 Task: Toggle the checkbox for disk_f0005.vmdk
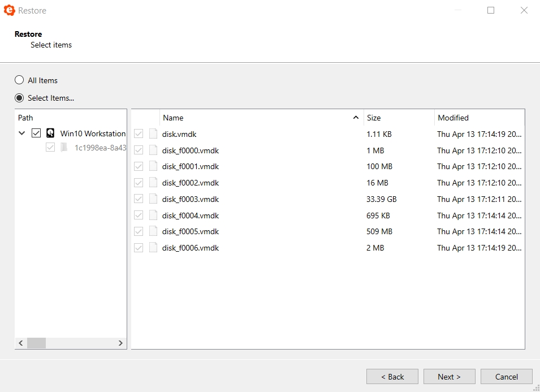(139, 231)
